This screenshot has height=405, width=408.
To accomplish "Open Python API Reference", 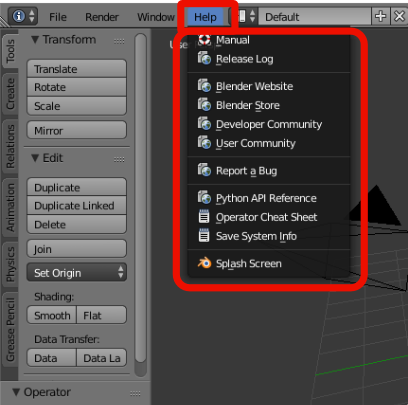I will click(269, 198).
